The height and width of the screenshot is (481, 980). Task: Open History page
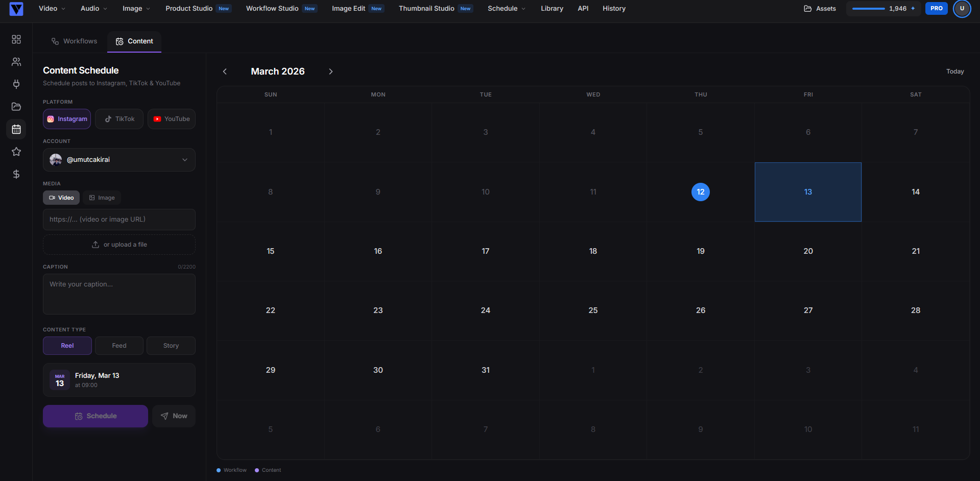coord(614,9)
